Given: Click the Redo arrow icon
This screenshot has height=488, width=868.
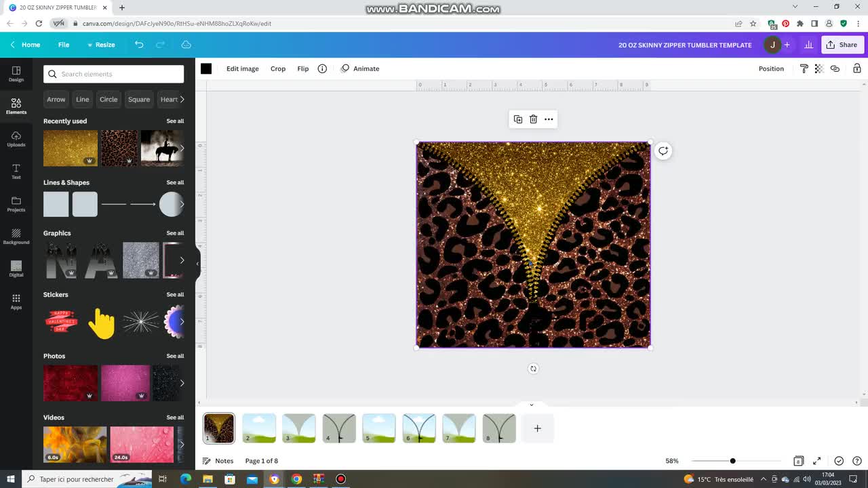Looking at the screenshot, I should click(x=161, y=45).
